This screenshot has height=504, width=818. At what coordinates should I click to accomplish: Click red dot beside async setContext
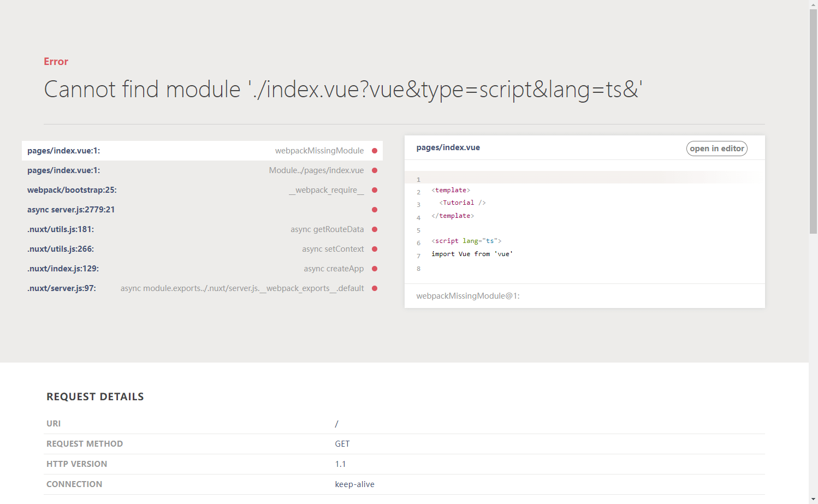(375, 249)
